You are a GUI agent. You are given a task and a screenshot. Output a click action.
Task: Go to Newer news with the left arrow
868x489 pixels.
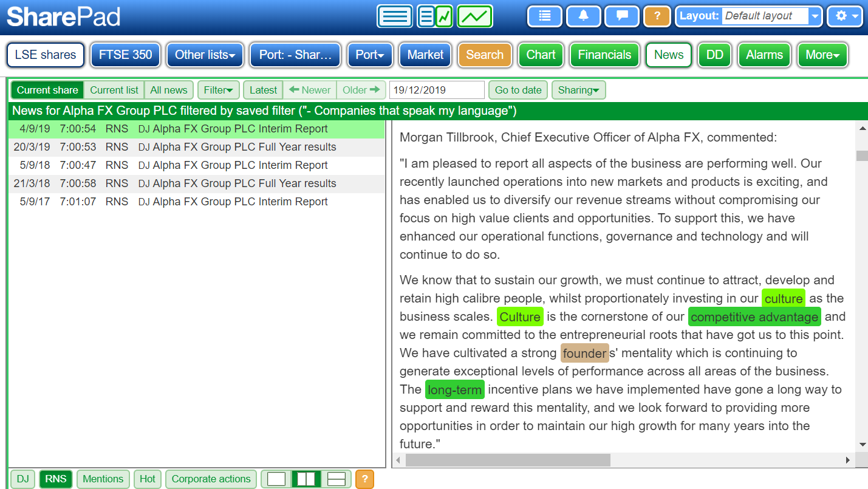click(310, 90)
